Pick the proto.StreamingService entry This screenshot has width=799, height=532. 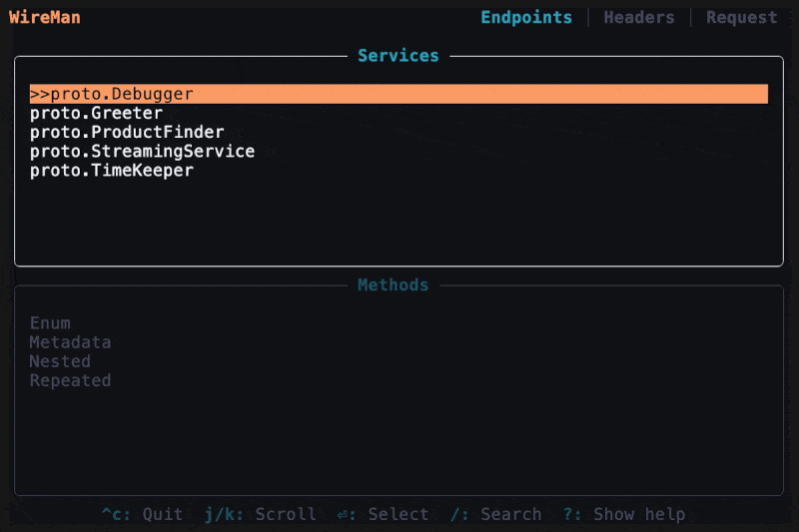coord(142,152)
